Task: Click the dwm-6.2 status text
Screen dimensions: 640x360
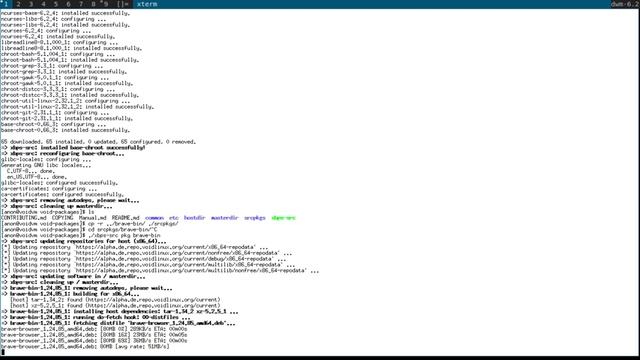Action: [x=625, y=4]
